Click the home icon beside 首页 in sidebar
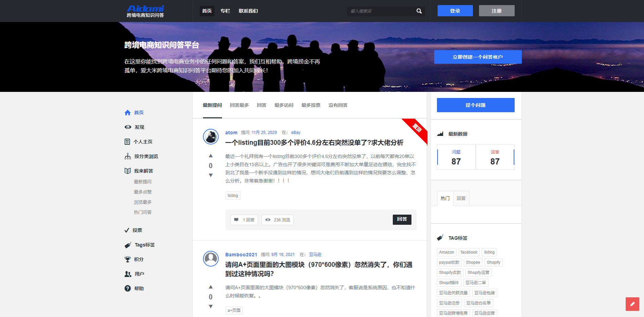644x317 pixels. coord(128,113)
